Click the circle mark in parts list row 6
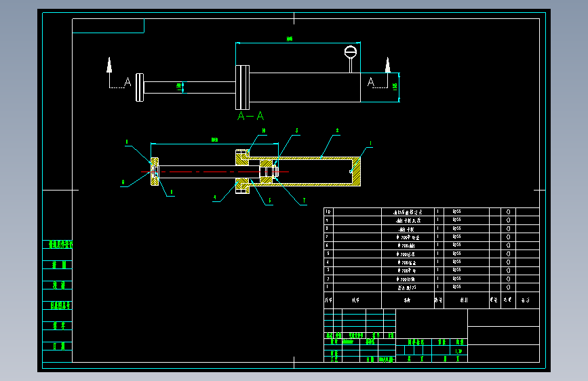Viewport: 588px width, 381px height. pos(509,245)
